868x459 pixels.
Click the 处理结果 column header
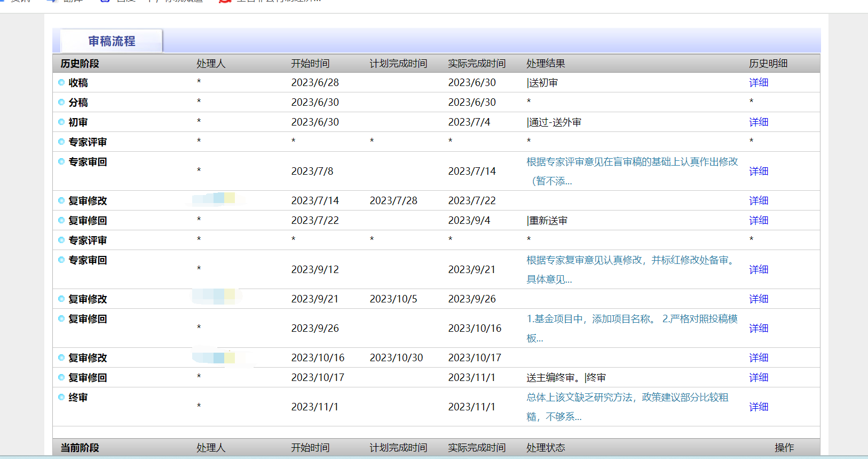(x=545, y=64)
